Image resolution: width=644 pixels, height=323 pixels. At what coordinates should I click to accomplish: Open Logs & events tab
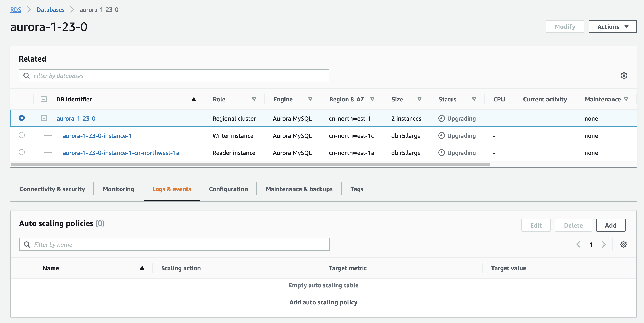[172, 189]
